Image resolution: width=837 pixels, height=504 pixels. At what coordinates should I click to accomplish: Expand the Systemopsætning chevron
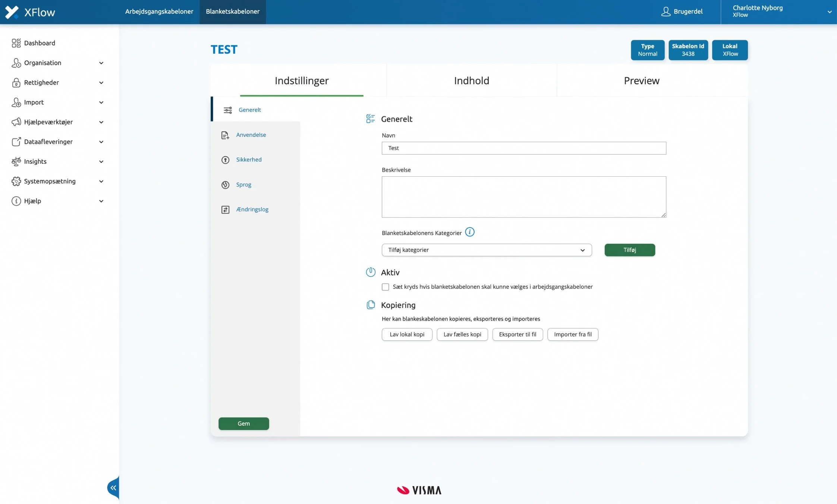tap(101, 182)
